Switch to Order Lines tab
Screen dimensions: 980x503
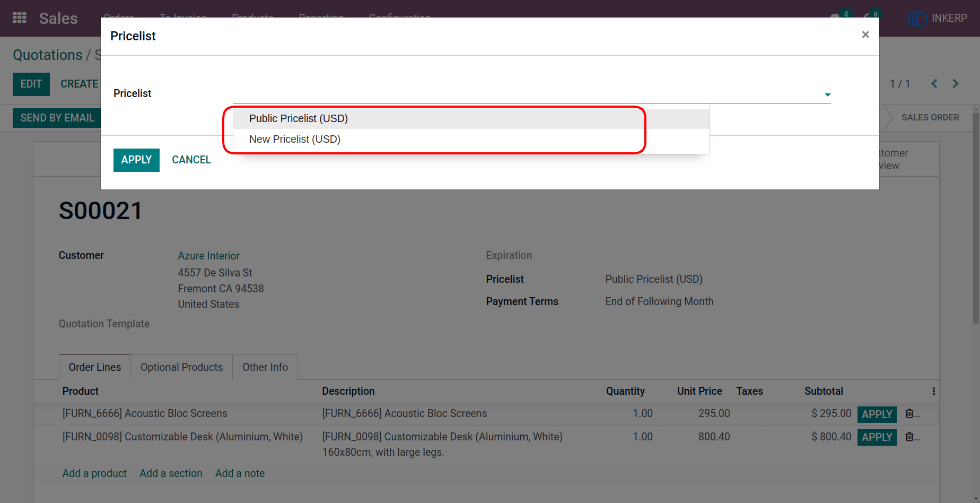95,367
